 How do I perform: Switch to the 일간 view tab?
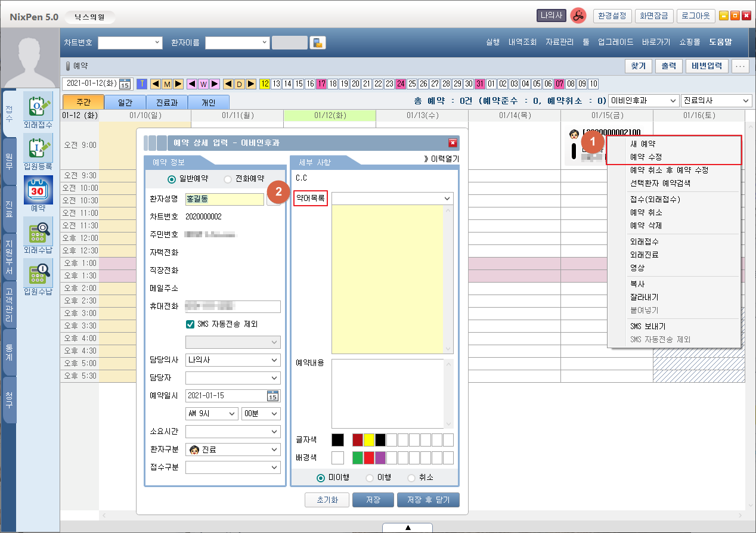[x=125, y=103]
